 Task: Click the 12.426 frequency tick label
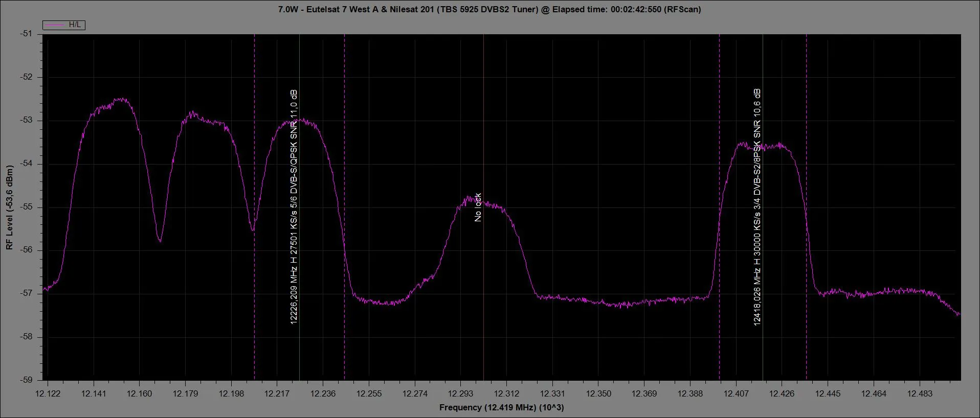tap(782, 393)
